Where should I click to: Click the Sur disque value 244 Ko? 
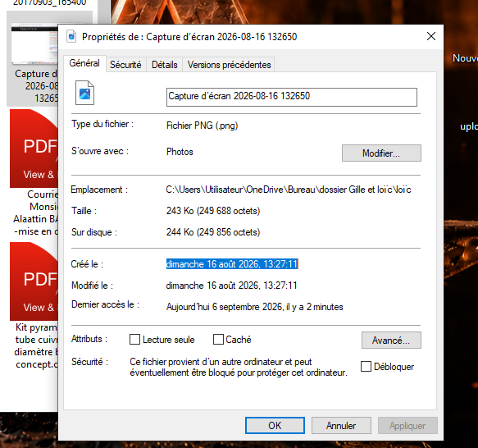(x=213, y=232)
